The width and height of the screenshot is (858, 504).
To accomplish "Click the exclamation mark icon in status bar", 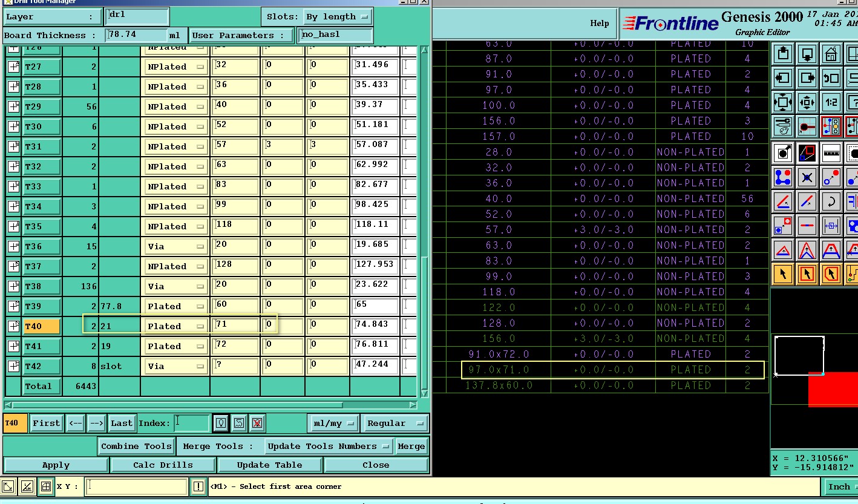I will click(x=198, y=486).
